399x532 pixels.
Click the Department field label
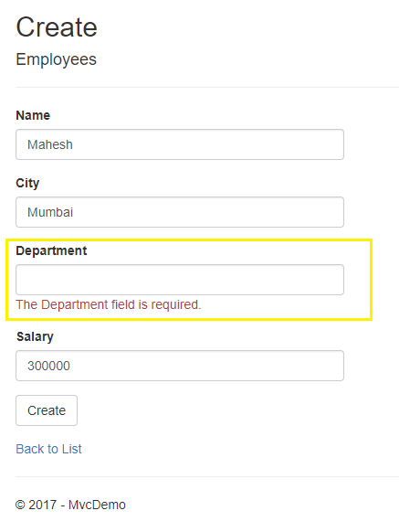pos(51,250)
